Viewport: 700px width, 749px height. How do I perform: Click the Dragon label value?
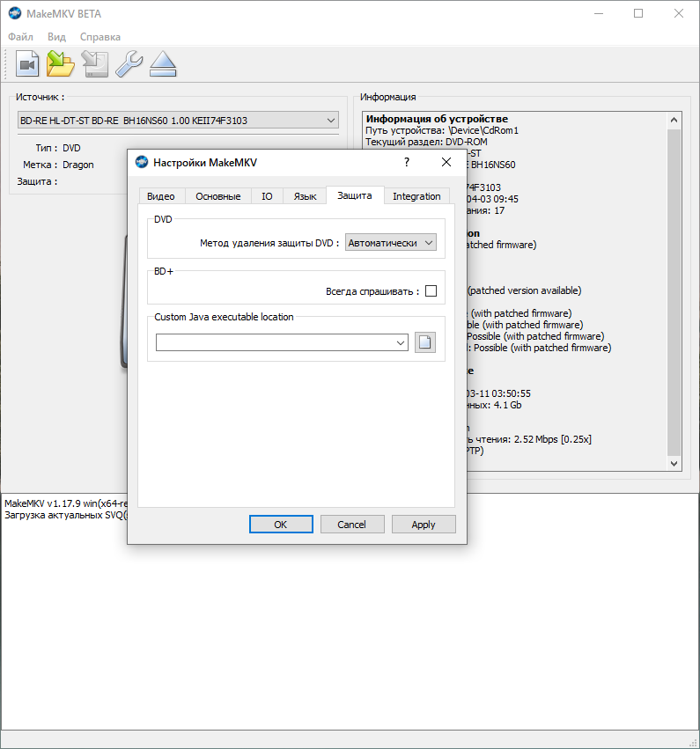(x=77, y=165)
